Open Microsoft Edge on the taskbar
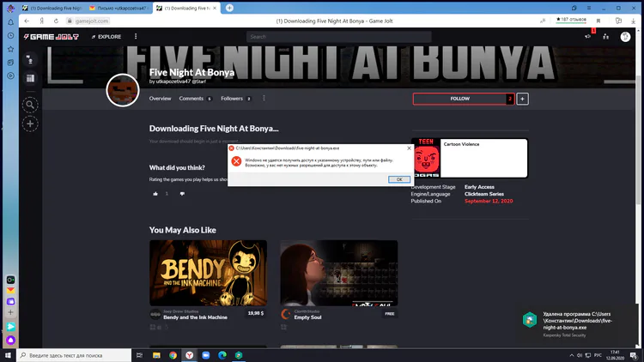 point(222,355)
